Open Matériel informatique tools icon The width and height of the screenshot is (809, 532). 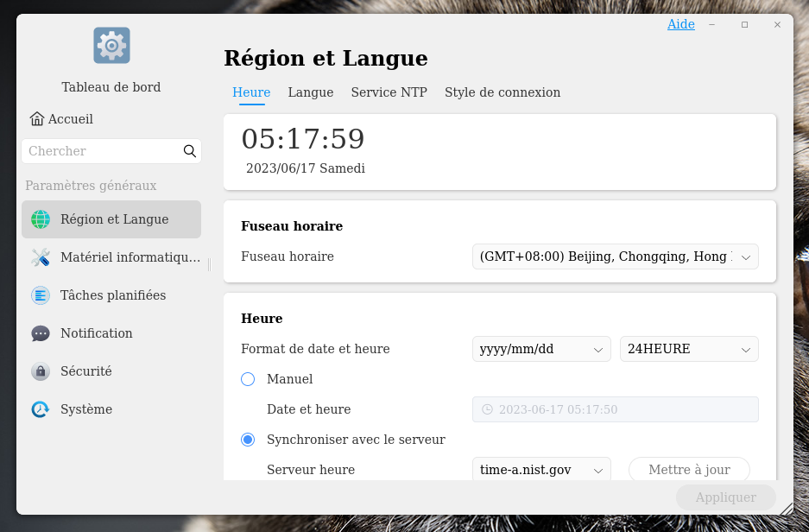(x=41, y=257)
